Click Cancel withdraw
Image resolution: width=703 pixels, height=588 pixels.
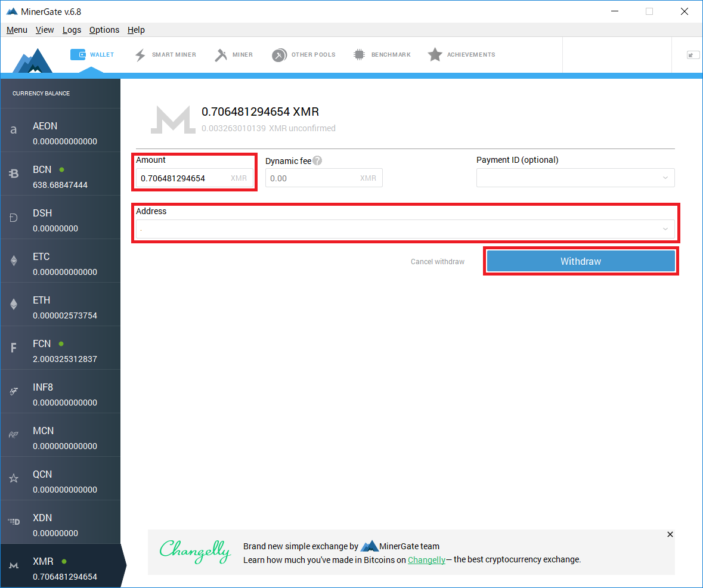tap(438, 261)
